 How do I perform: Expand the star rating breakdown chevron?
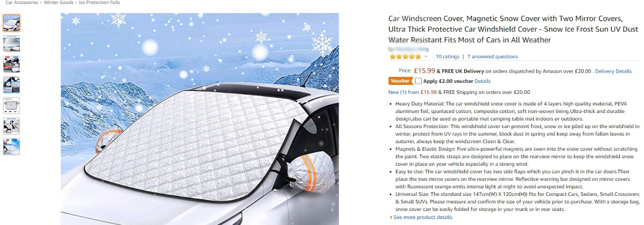(426, 57)
